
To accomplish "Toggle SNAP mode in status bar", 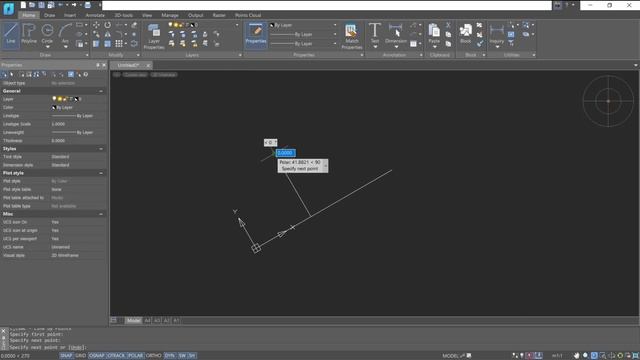I will pyautogui.click(x=66, y=356).
